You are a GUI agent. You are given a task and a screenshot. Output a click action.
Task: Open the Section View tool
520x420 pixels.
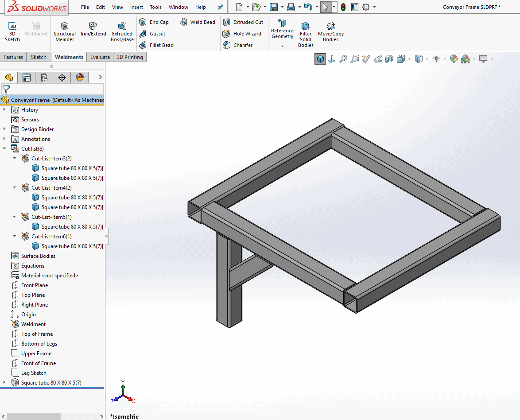pos(389,59)
